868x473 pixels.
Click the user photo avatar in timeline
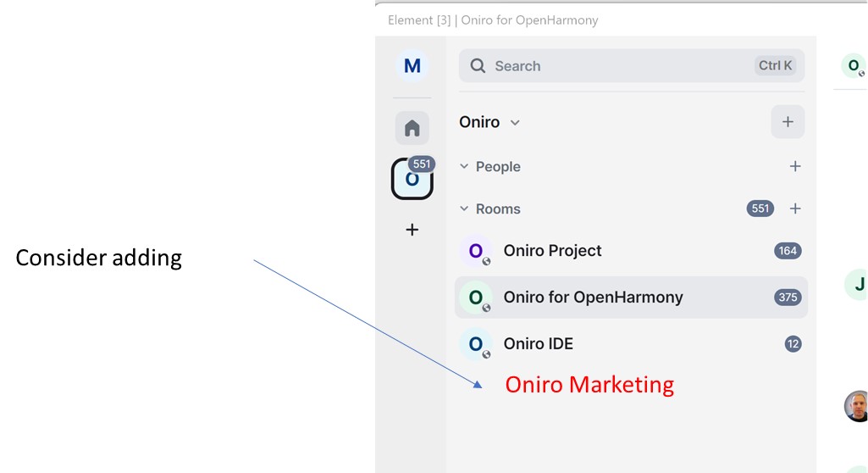856,406
